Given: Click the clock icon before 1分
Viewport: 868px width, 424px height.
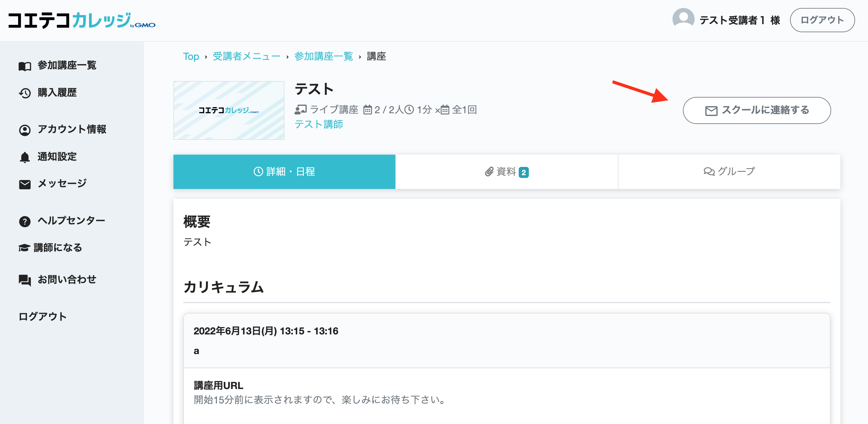Looking at the screenshot, I should click(409, 110).
